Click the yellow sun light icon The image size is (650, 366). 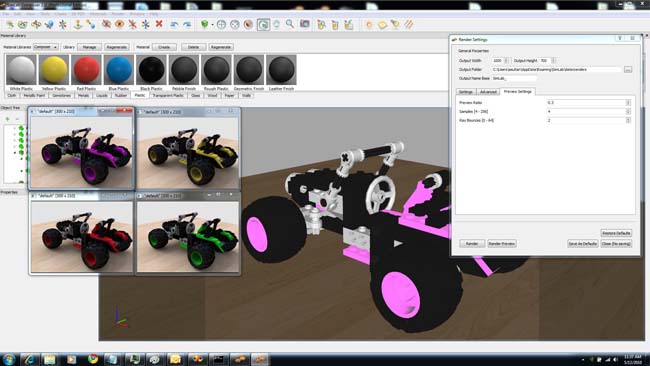(x=369, y=25)
